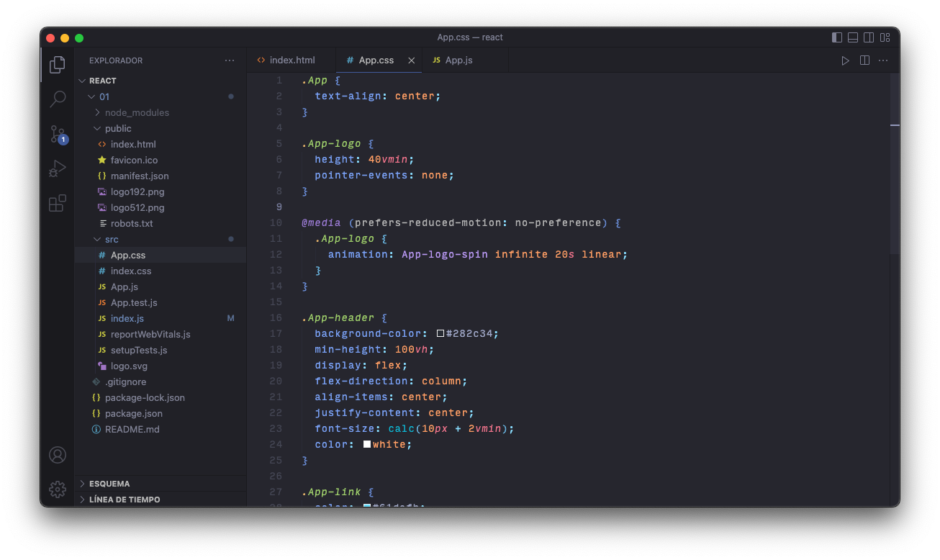Open package-lock.json file
The height and width of the screenshot is (560, 940).
(x=161, y=397)
